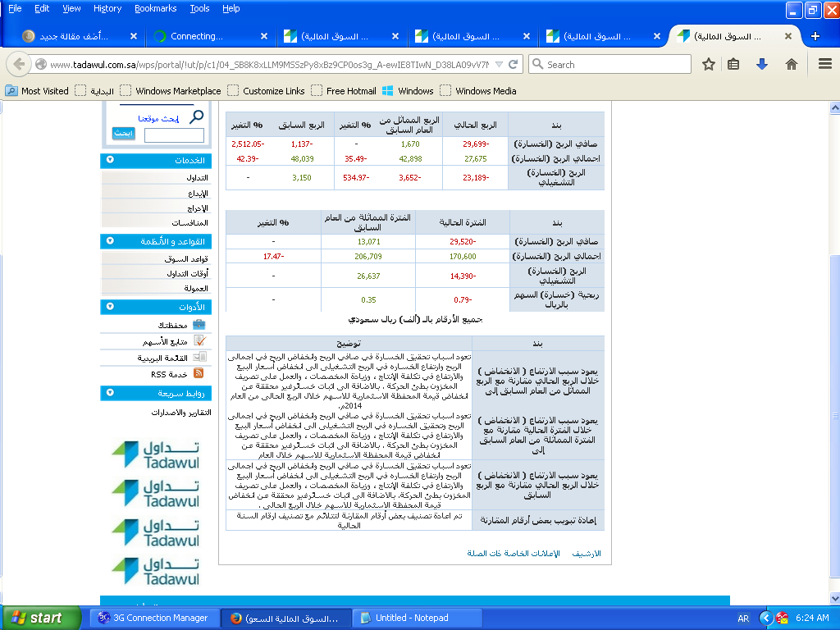
Task: Click the 206,709 gross profit value
Action: [x=368, y=256]
